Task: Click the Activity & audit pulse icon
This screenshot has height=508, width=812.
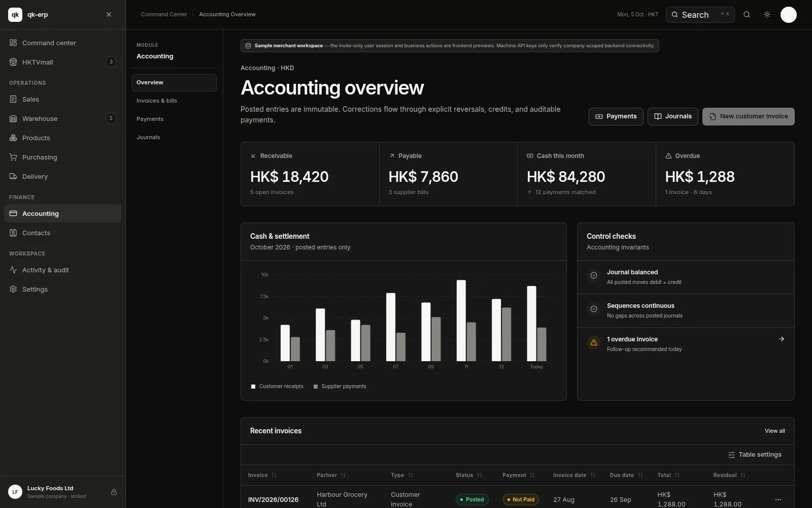Action: click(13, 270)
